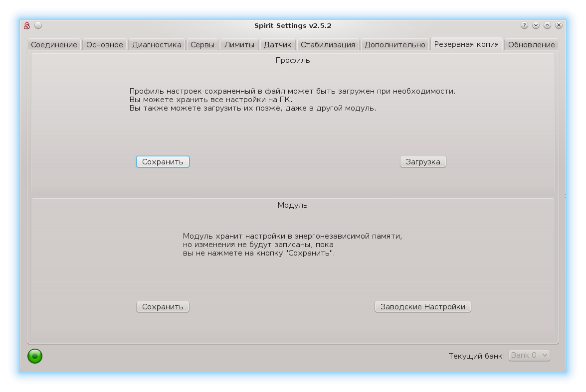The height and width of the screenshot is (392, 586).
Task: Open the Bank 0 dropdown
Action: coord(529,355)
